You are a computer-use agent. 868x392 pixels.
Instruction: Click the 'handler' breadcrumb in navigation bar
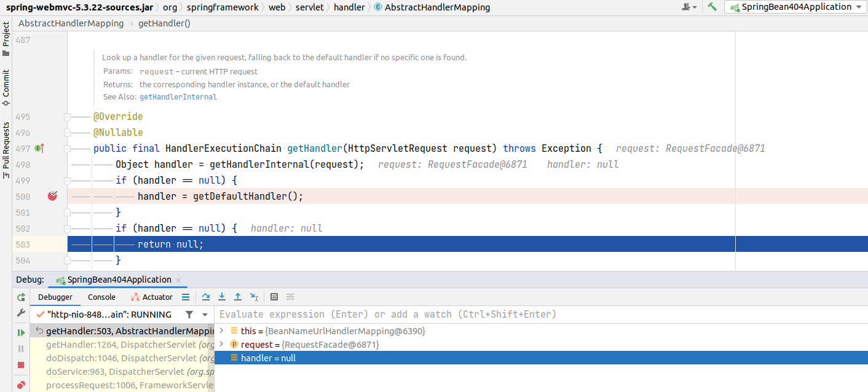point(349,7)
